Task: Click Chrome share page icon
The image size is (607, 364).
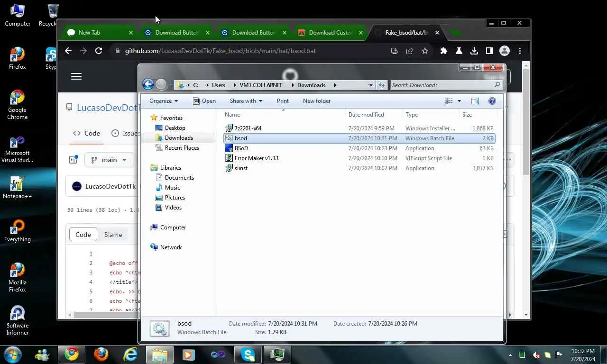Action: click(410, 51)
